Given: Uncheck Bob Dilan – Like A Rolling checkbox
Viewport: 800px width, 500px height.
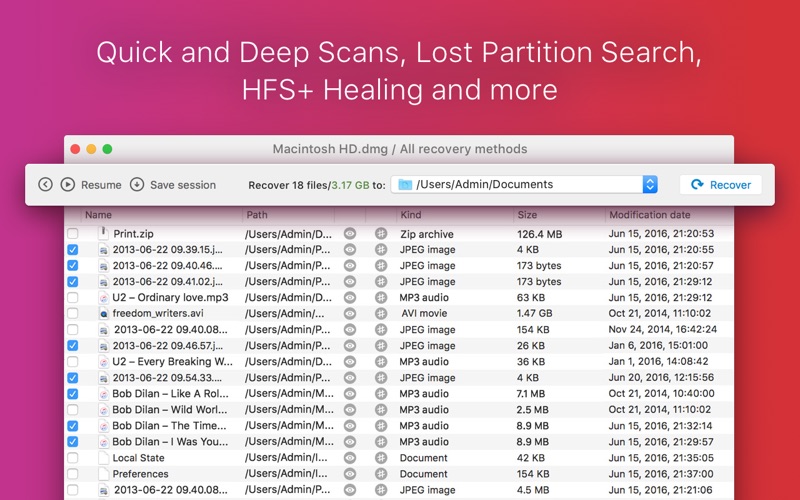Looking at the screenshot, I should (72, 394).
